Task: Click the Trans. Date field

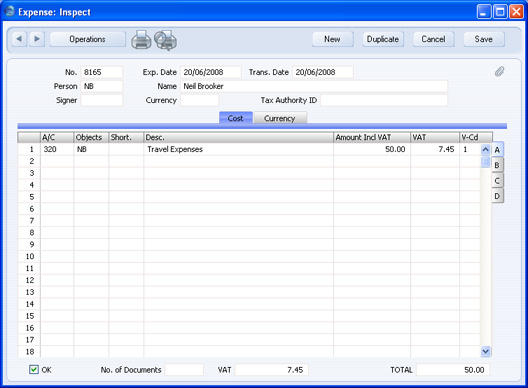Action: pos(323,72)
